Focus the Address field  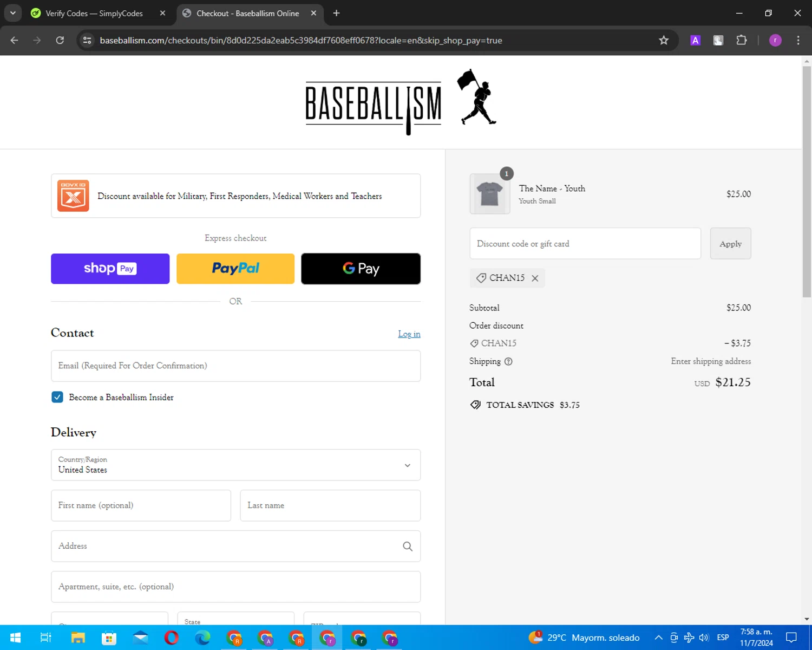click(235, 546)
